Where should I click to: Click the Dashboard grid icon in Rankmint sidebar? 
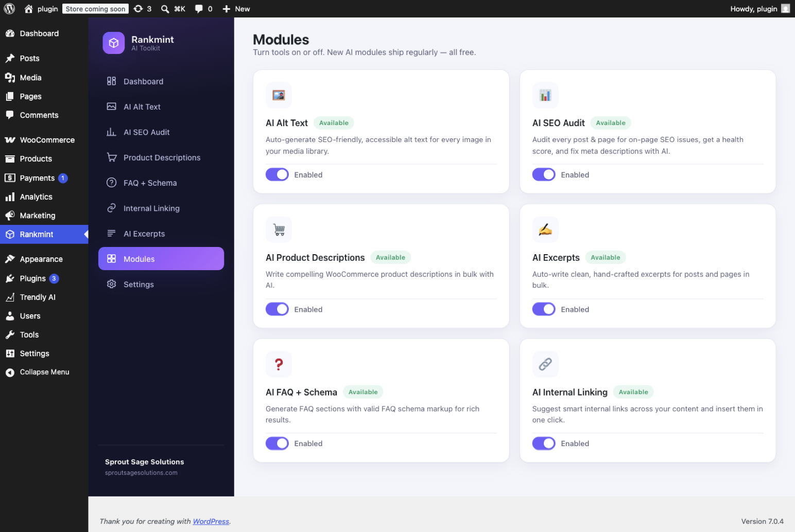pyautogui.click(x=111, y=81)
